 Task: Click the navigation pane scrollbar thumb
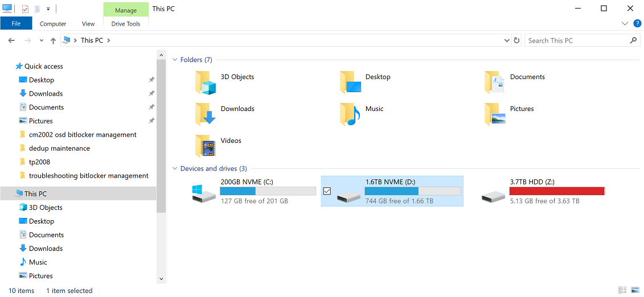coord(161,135)
